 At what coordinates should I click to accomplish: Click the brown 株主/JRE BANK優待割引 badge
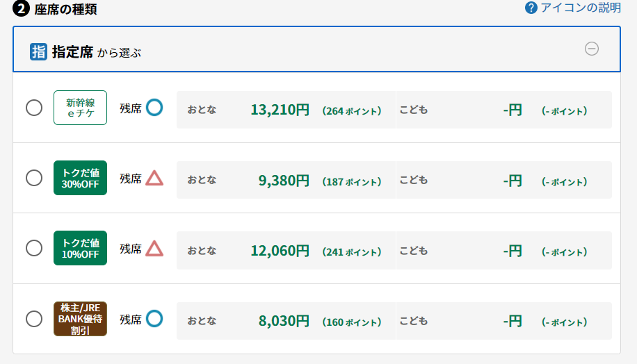click(x=81, y=319)
